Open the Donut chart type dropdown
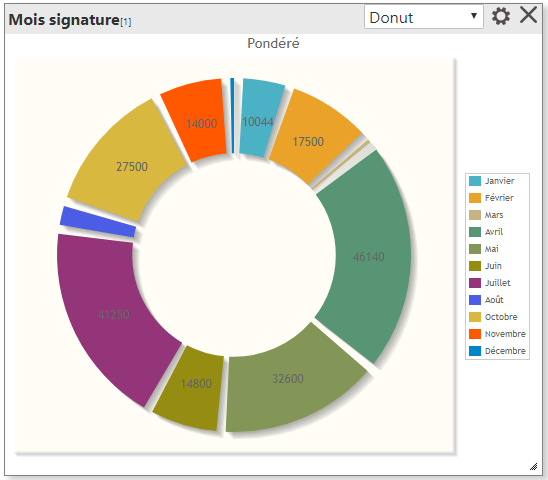This screenshot has width=548, height=480. point(424,17)
